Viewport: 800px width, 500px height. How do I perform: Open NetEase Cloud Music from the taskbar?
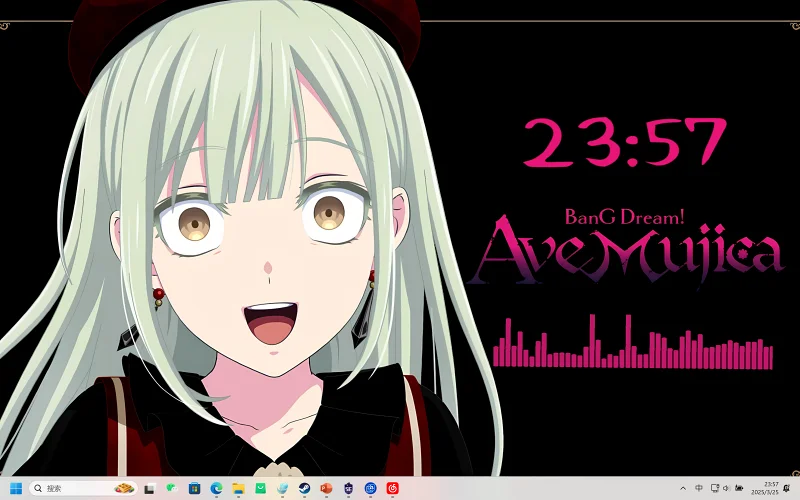coord(392,488)
